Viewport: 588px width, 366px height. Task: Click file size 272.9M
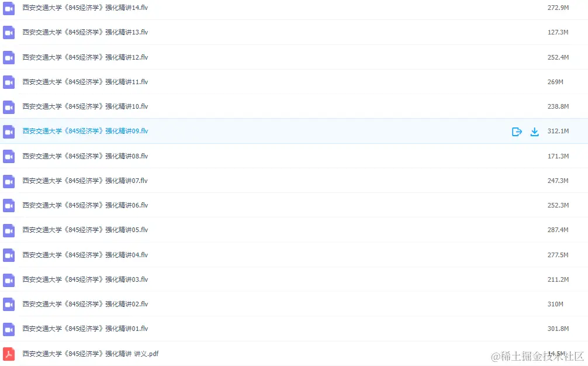point(558,8)
